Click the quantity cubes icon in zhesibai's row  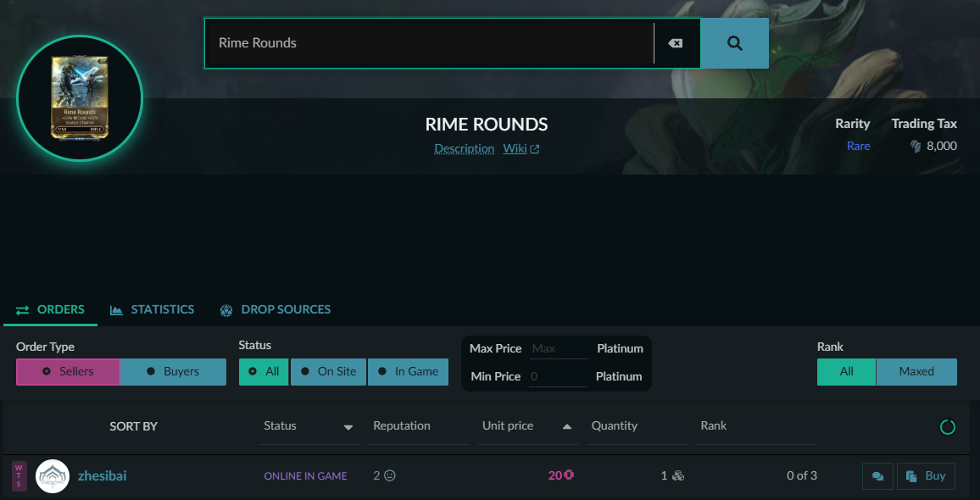[x=678, y=476]
